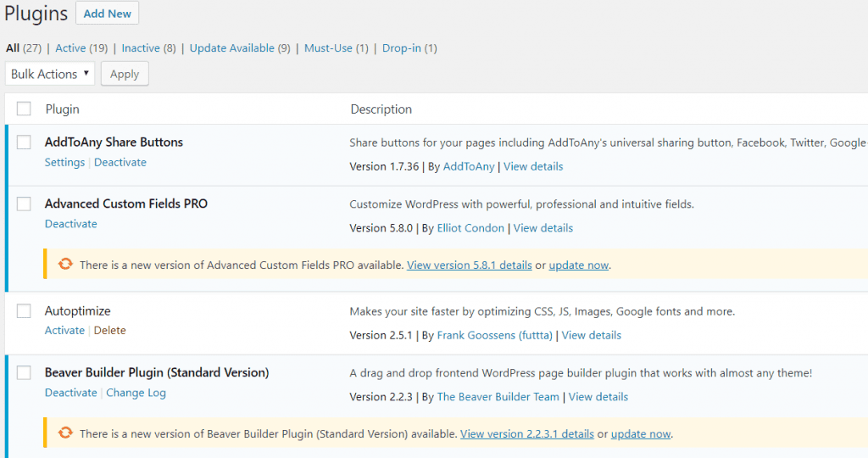Activate the Autoptimize plugin
The height and width of the screenshot is (458, 868).
point(64,331)
